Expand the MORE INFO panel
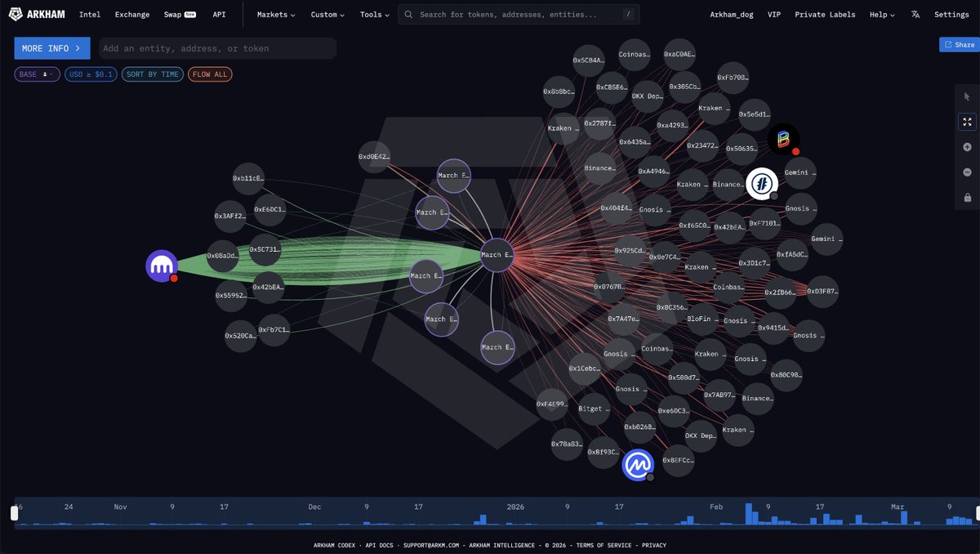 tap(52, 48)
